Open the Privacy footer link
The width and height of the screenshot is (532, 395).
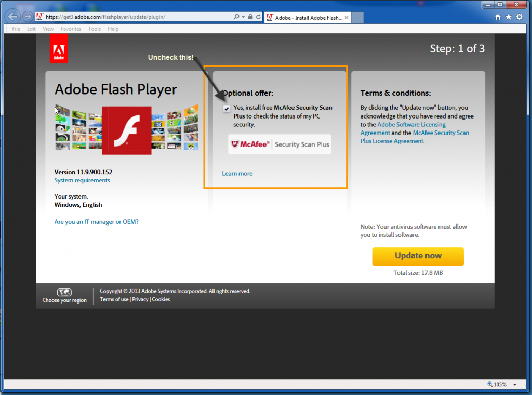140,299
